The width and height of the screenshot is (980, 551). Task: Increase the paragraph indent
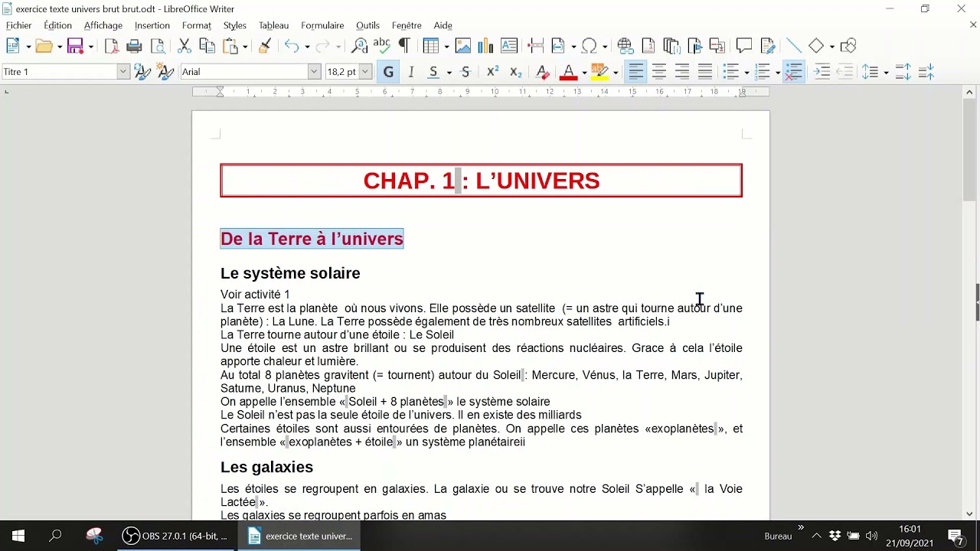[822, 72]
